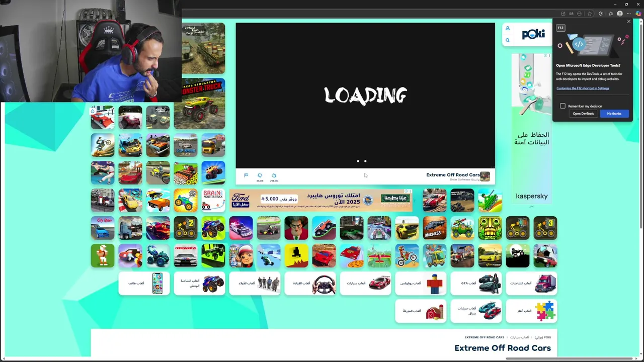Click the Extreme Off Road Cars game thumbnail

[x=485, y=176]
